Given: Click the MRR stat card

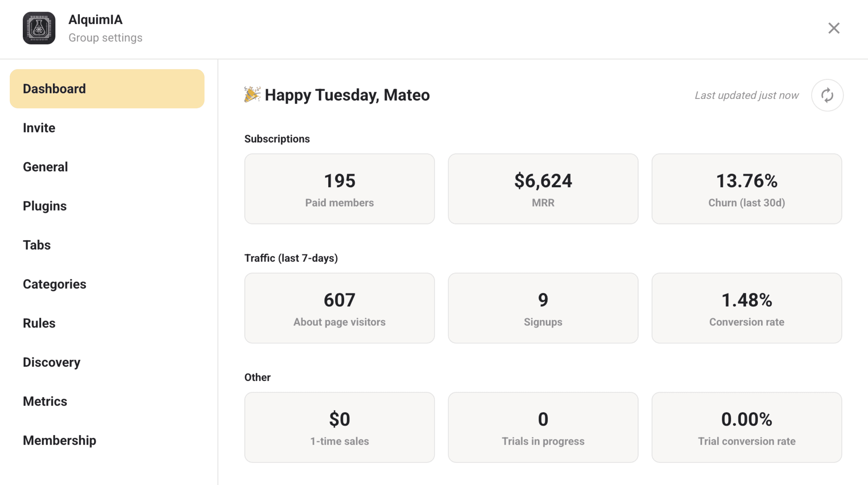Looking at the screenshot, I should pos(543,189).
